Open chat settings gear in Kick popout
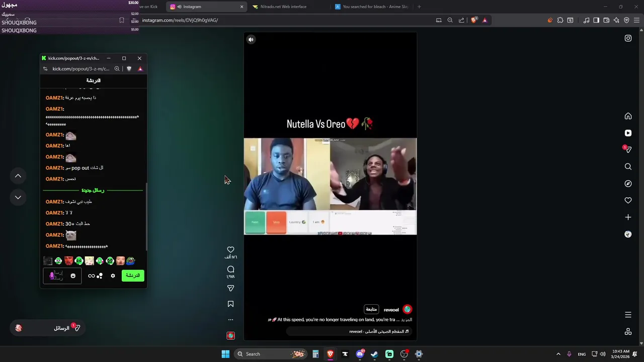 pos(113,276)
